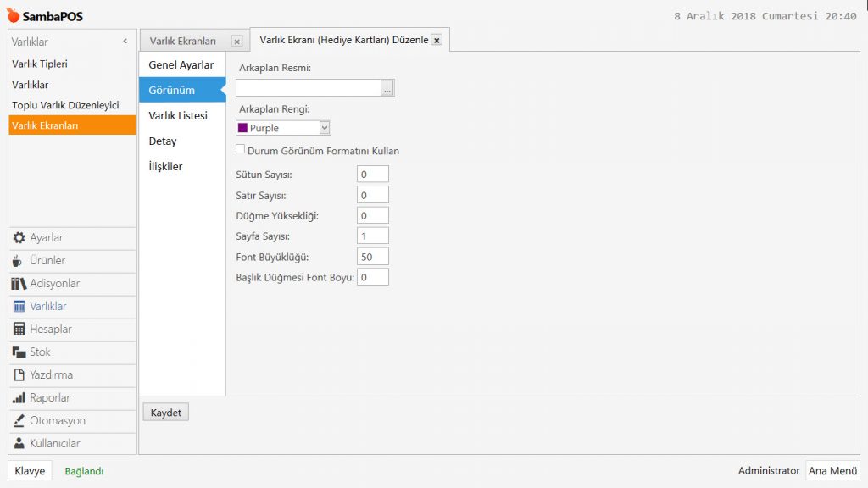Switch to the Varlık Ekranları tab
This screenshot has width=868, height=488.
pos(183,41)
